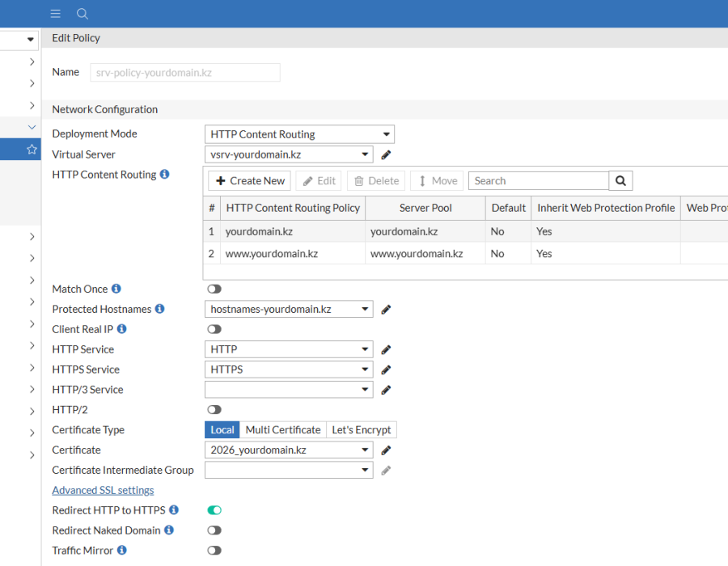Click the Protected Hostnames info icon
This screenshot has width=728, height=566.
coord(159,309)
